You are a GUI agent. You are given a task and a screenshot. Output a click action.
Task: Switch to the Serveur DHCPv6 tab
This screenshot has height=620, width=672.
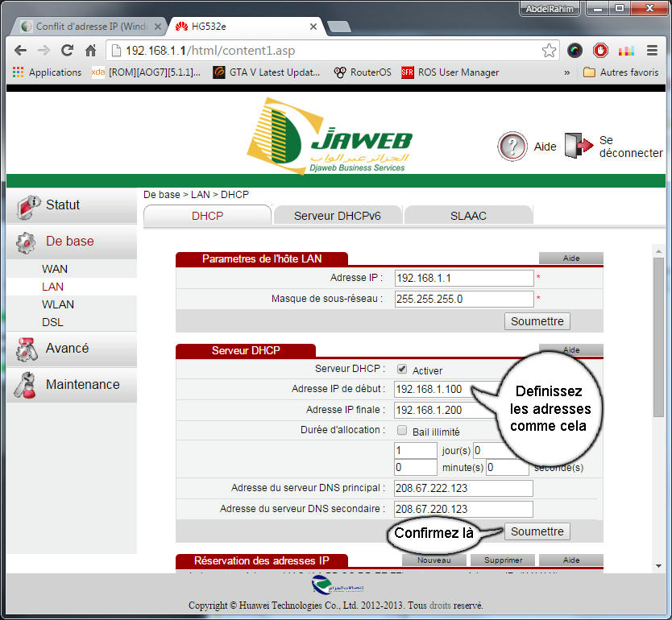[338, 215]
